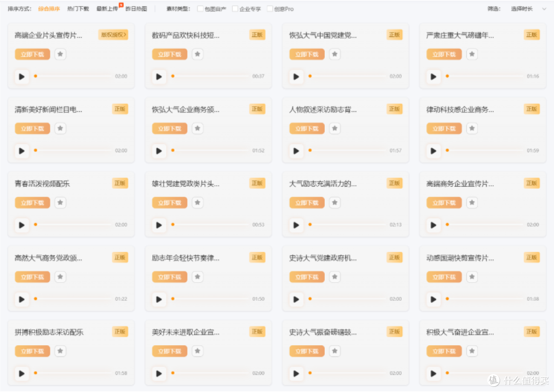Check the 创意Pro filter checkbox

point(270,9)
